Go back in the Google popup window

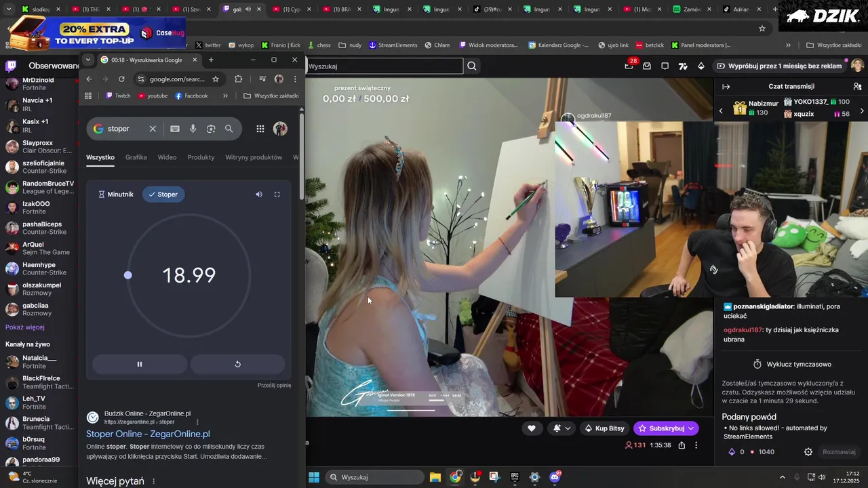pyautogui.click(x=89, y=79)
